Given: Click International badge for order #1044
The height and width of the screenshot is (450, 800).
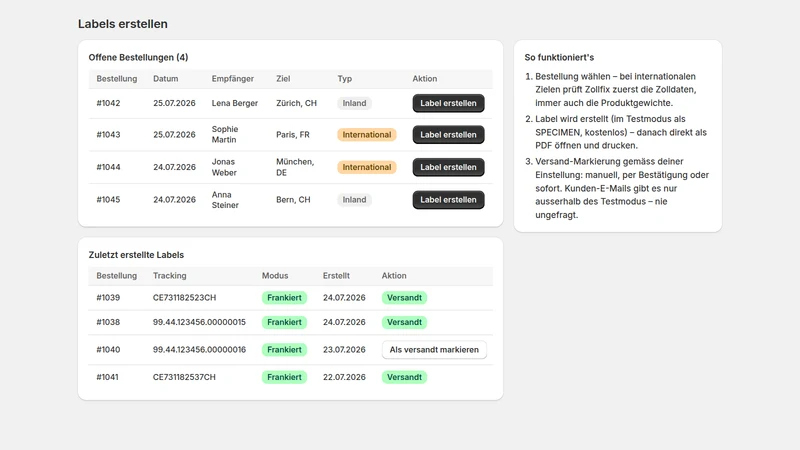Looking at the screenshot, I should click(366, 167).
